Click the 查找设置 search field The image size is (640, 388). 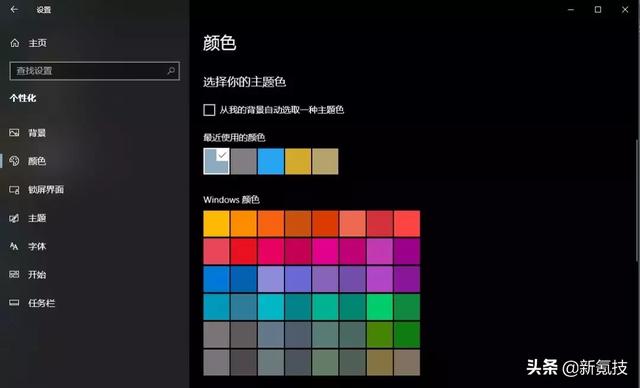click(94, 71)
